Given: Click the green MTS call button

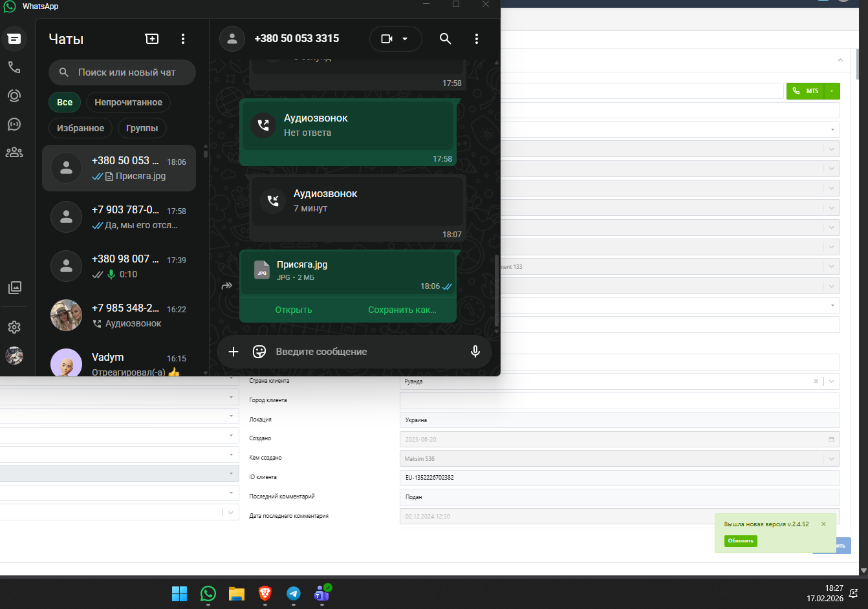Looking at the screenshot, I should coord(807,91).
